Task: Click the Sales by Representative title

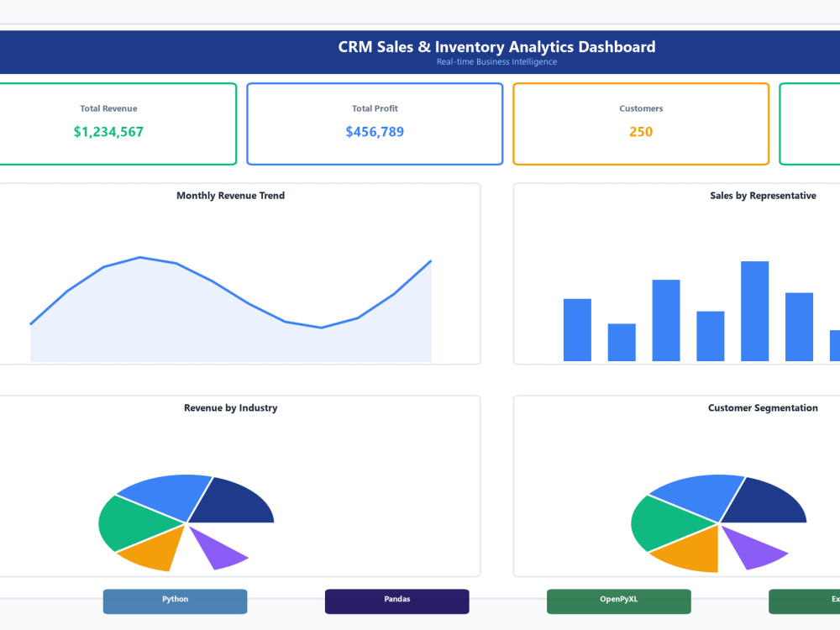Action: pyautogui.click(x=764, y=196)
